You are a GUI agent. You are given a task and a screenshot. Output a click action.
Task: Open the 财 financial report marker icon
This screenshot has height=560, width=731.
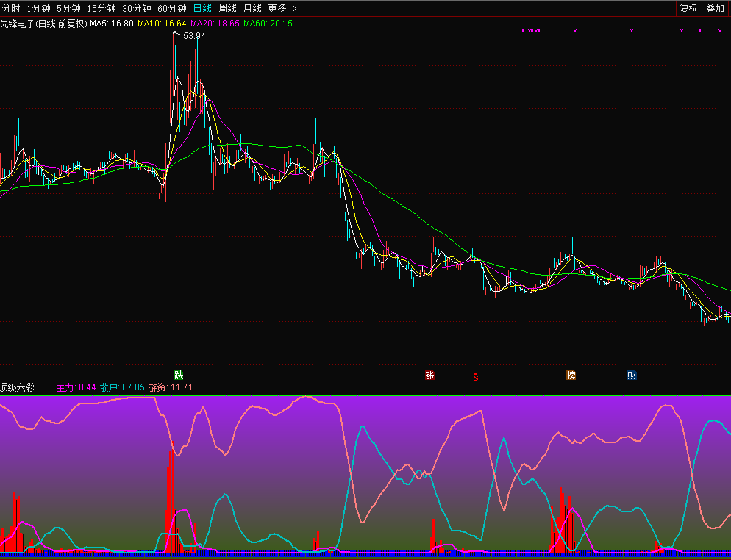[632, 375]
